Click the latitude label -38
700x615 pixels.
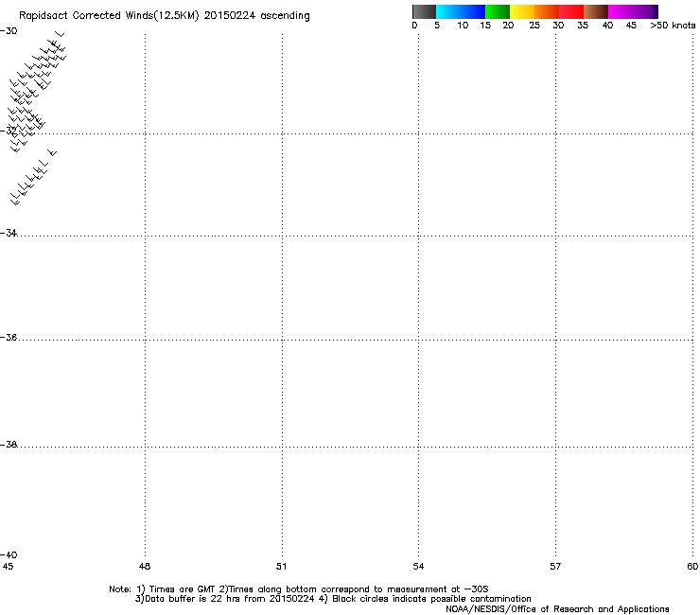[9, 445]
